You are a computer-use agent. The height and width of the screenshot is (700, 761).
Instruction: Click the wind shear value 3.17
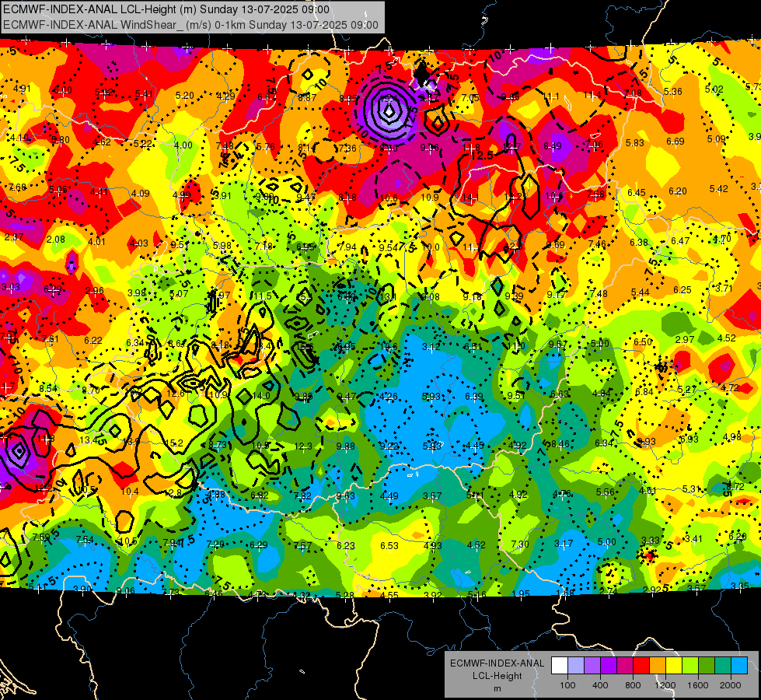pos(564,543)
